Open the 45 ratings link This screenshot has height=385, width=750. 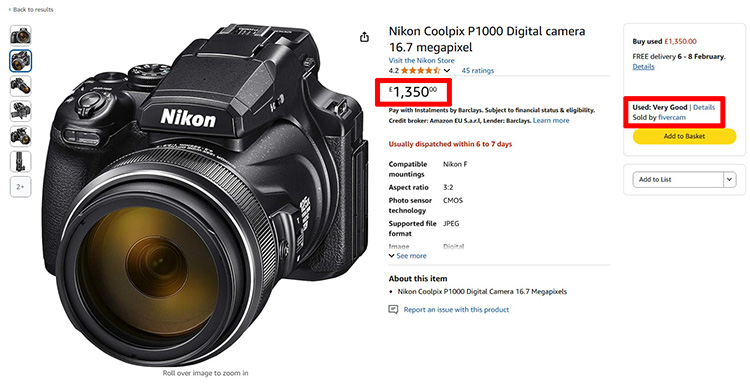coord(478,70)
